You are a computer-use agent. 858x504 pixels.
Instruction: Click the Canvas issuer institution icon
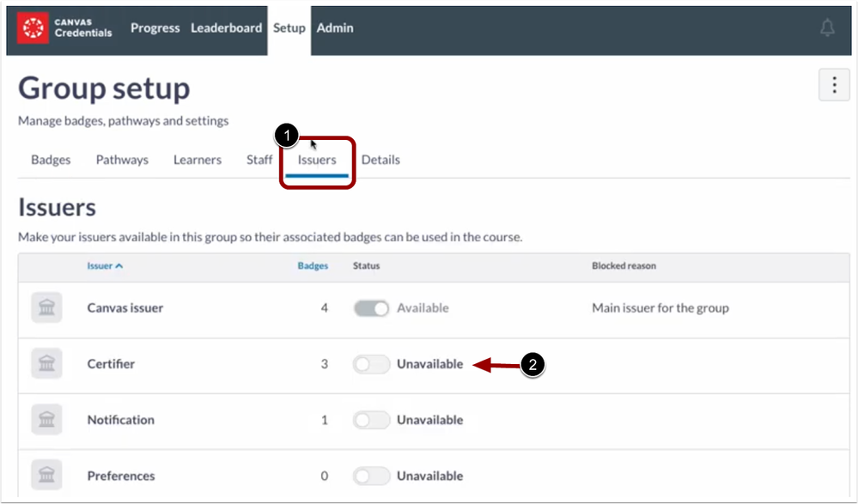tap(47, 307)
